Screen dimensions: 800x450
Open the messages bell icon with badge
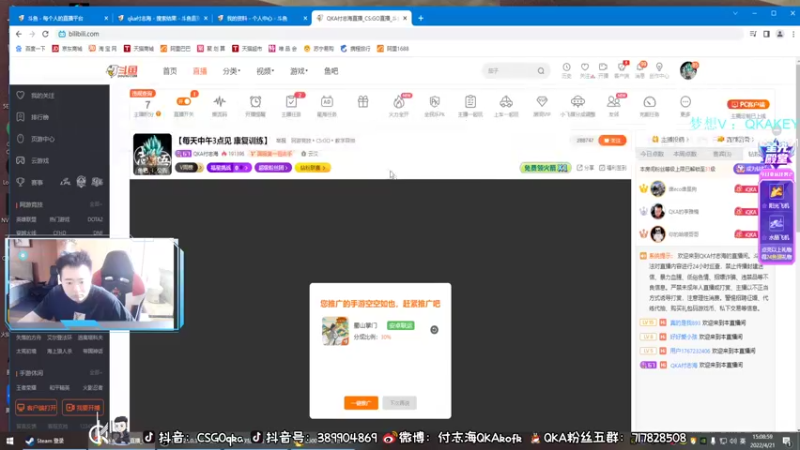[x=640, y=70]
